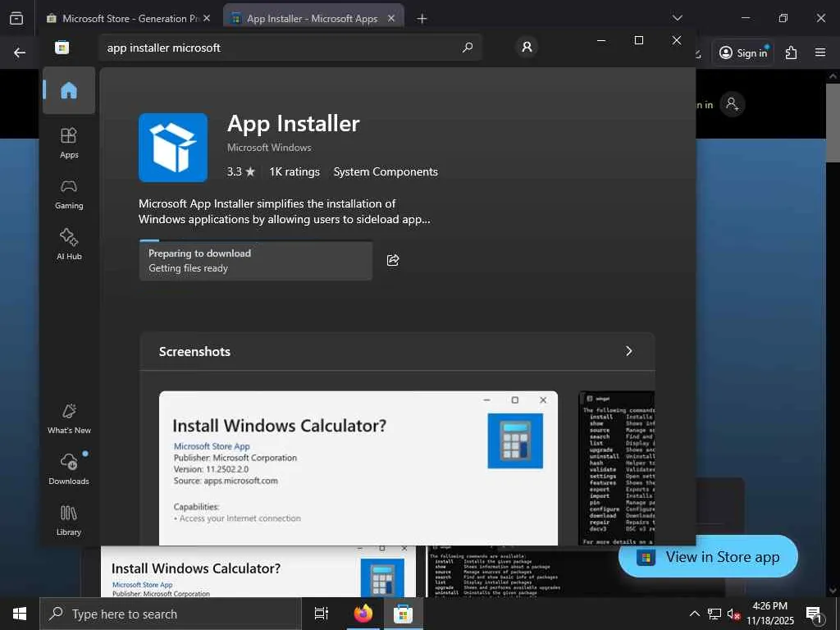
Task: Click the search magnifier in Store search box
Action: [467, 48]
